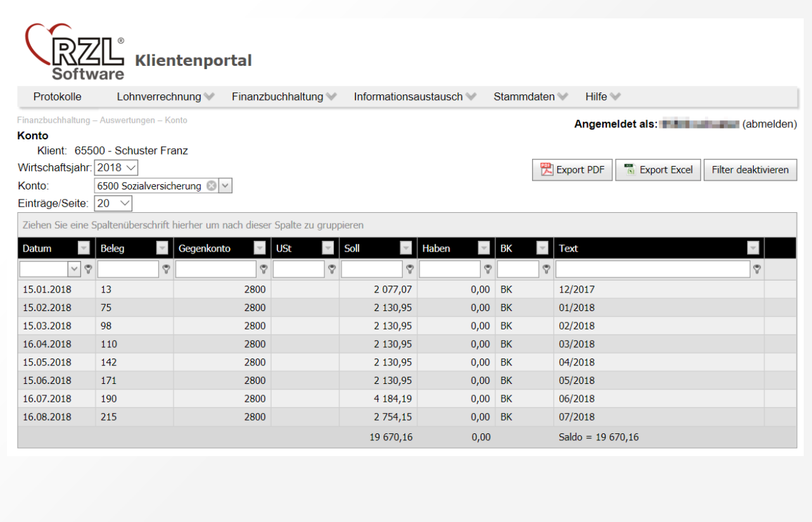
Task: Open the Stammdaten menu
Action: 525,96
